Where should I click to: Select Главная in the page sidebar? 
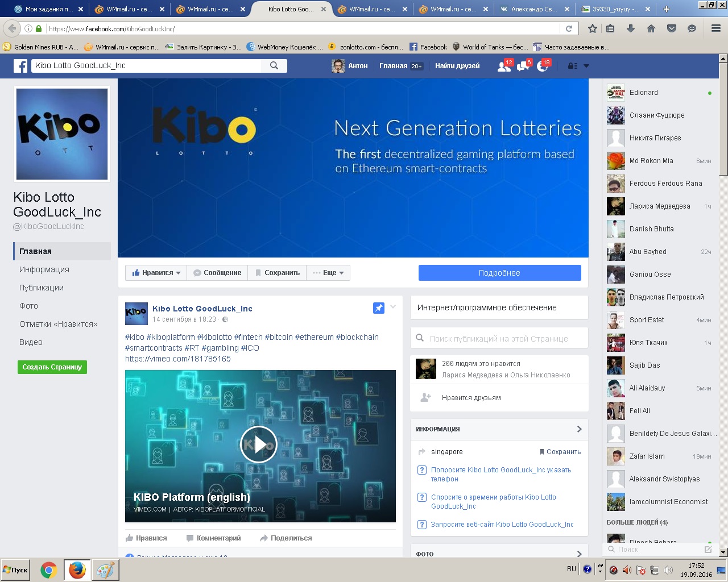pos(62,251)
